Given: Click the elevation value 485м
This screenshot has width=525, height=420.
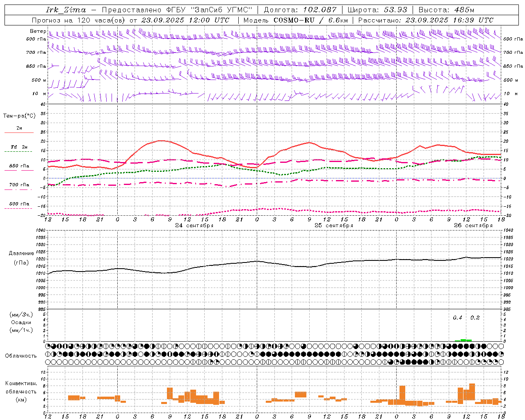Looking at the screenshot, I should [x=464, y=10].
